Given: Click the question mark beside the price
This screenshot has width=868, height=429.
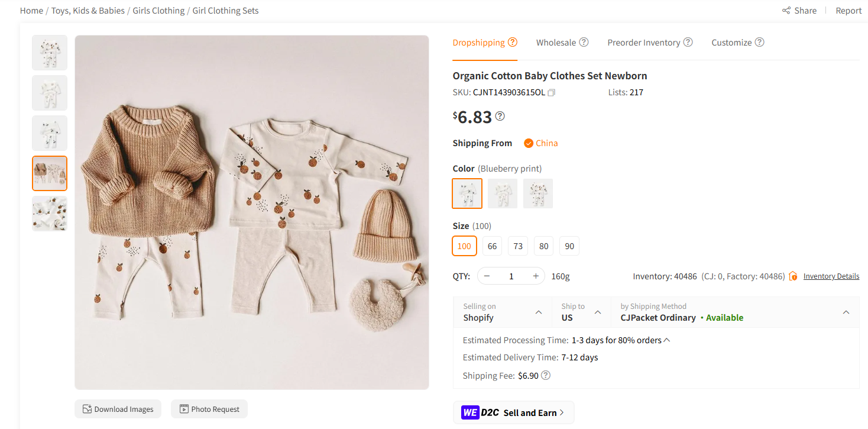Looking at the screenshot, I should click(500, 116).
